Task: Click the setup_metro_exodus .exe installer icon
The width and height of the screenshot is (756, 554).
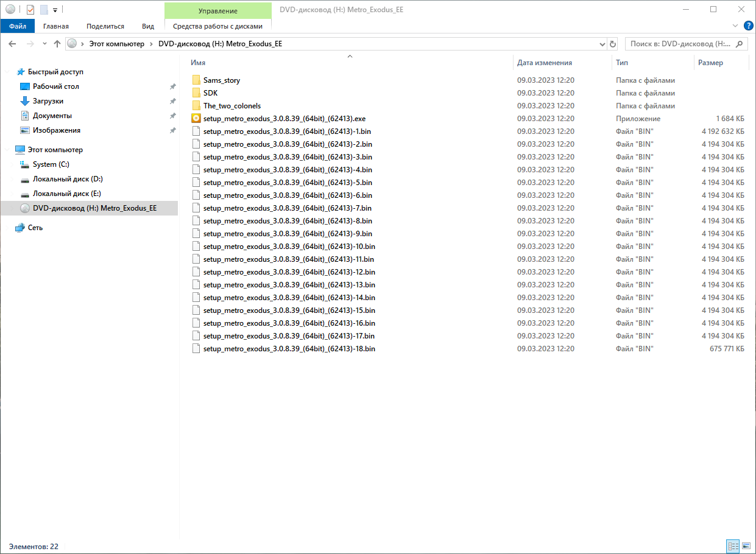Action: click(196, 119)
